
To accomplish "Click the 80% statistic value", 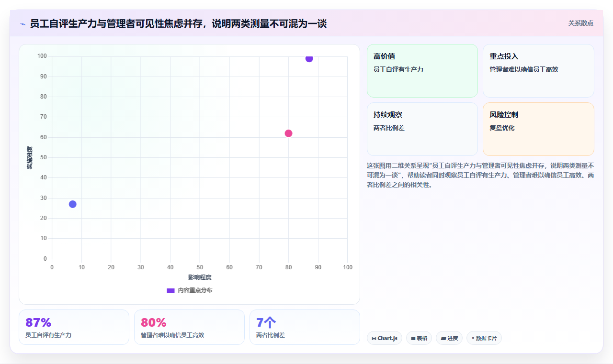I will (x=154, y=323).
